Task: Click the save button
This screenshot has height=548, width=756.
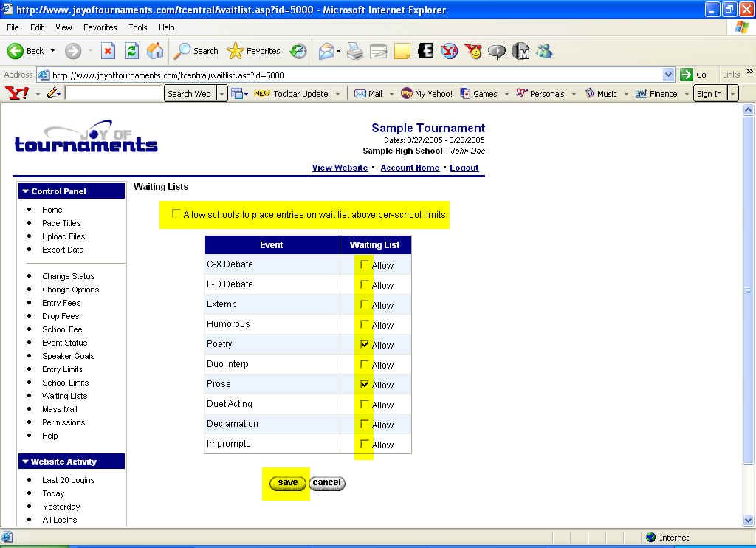Action: 287,483
